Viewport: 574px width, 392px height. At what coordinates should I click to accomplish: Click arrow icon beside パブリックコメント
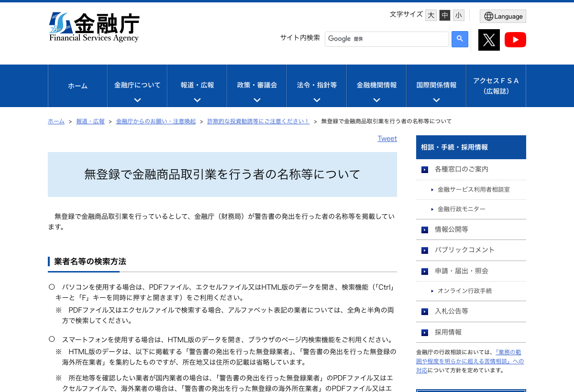(425, 250)
